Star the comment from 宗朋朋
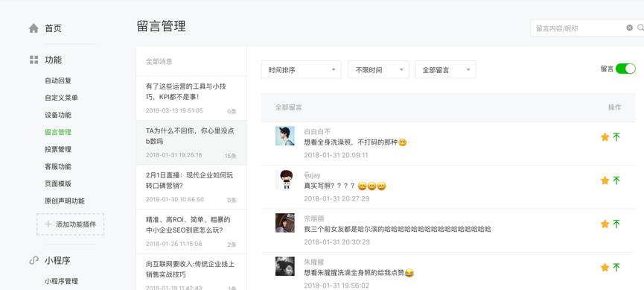 click(x=605, y=224)
